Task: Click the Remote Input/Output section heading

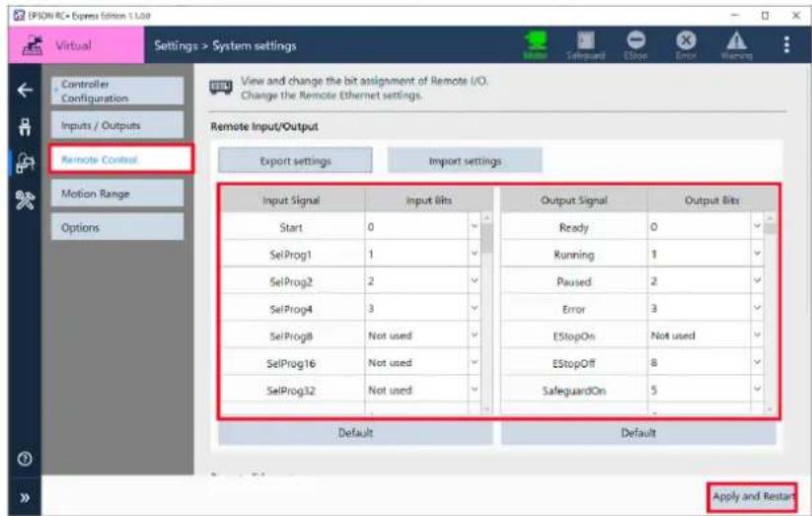Action: [x=264, y=126]
